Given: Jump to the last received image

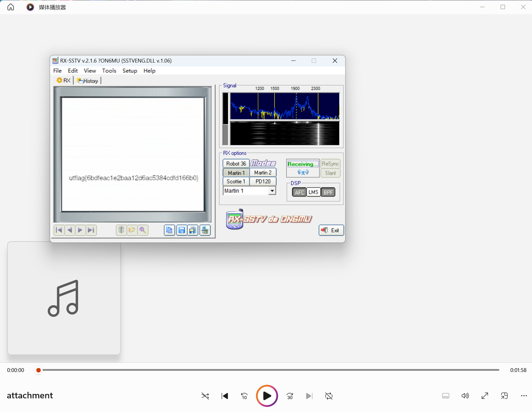Looking at the screenshot, I should coord(91,230).
